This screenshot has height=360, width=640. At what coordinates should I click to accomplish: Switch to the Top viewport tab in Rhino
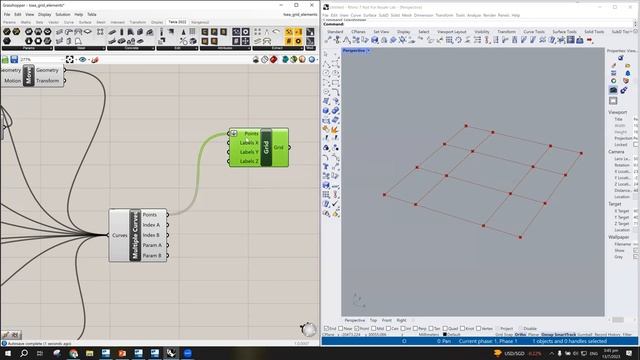pos(373,320)
